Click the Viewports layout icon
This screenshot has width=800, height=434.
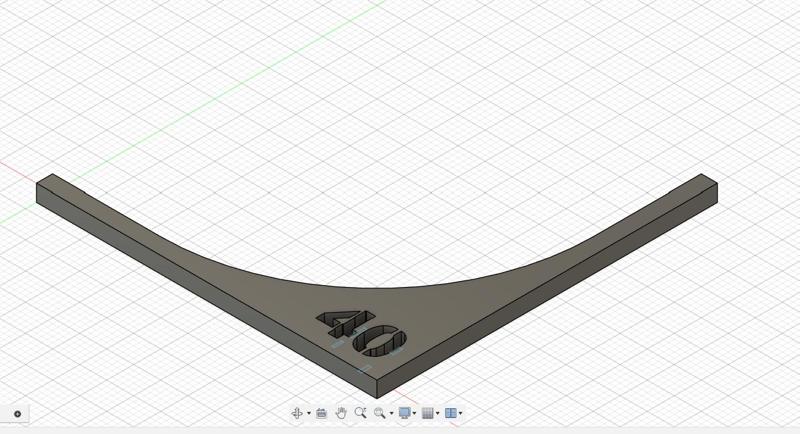[x=451, y=413]
